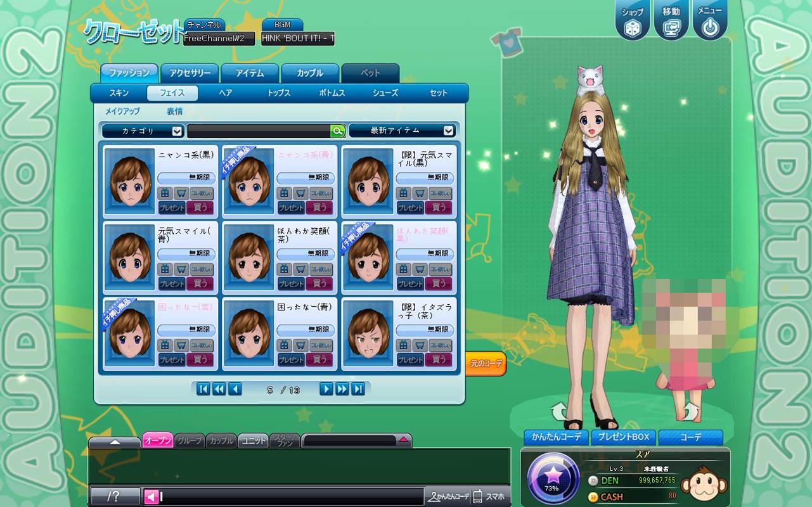Click the green search magnifier icon
Image resolution: width=812 pixels, height=507 pixels.
(x=337, y=131)
